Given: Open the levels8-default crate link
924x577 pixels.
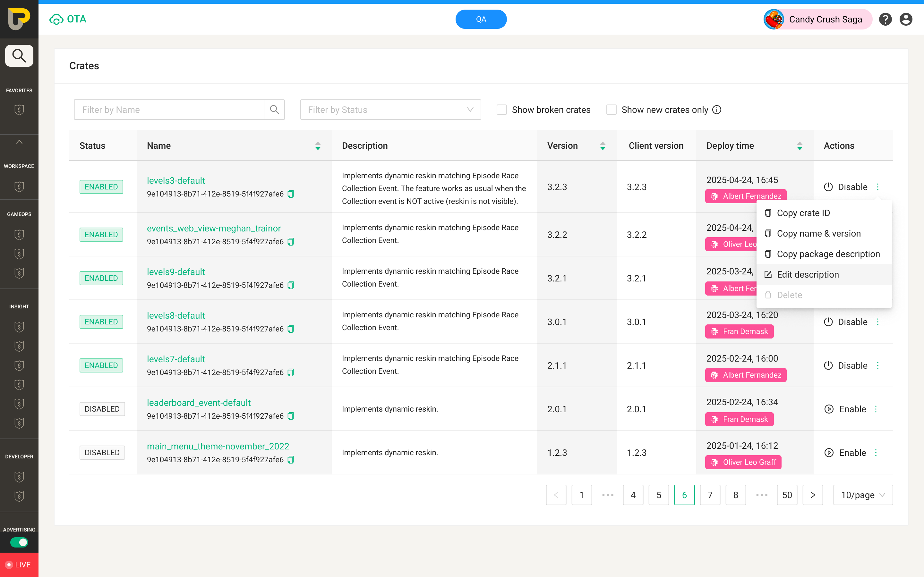Looking at the screenshot, I should point(175,316).
